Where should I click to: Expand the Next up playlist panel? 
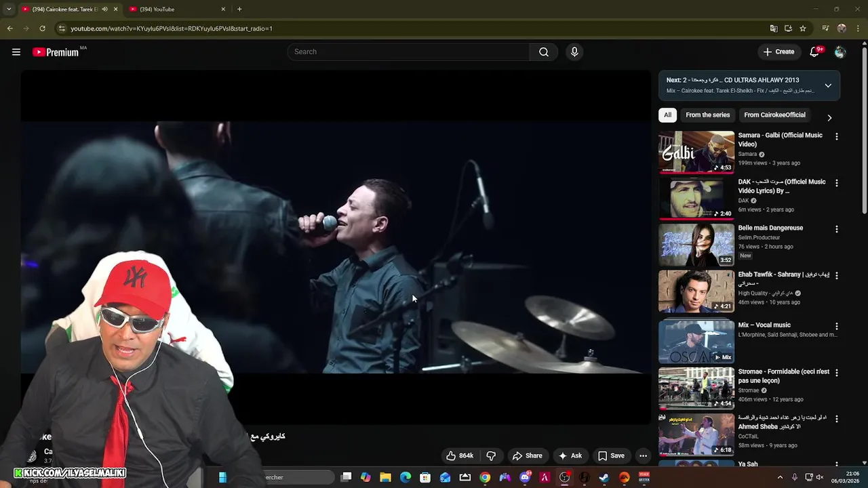[828, 85]
